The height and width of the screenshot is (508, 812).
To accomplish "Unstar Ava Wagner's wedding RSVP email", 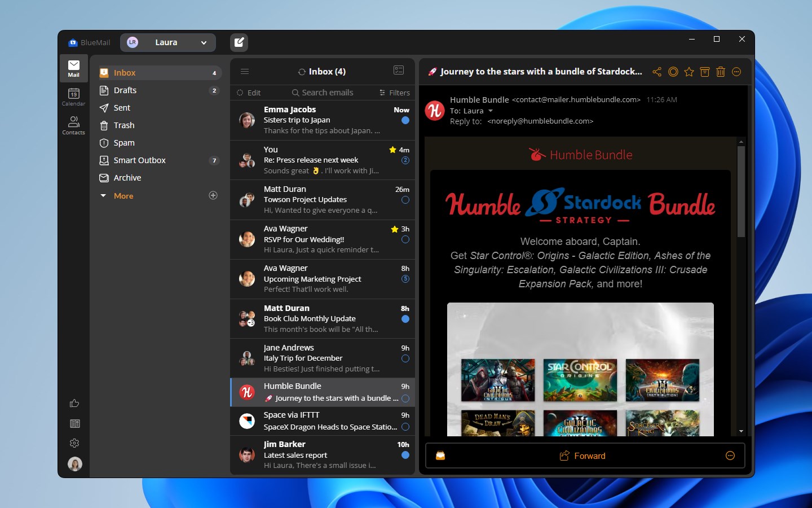I will click(x=393, y=229).
